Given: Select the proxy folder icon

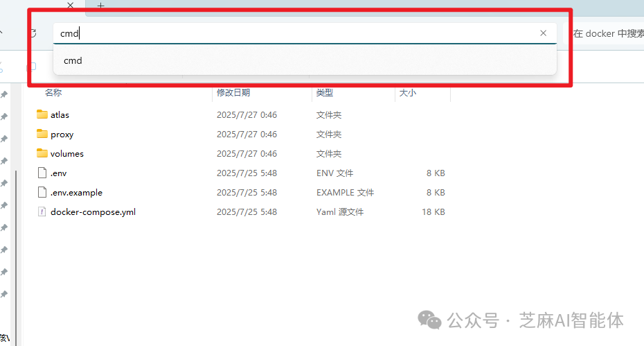Looking at the screenshot, I should 42,134.
